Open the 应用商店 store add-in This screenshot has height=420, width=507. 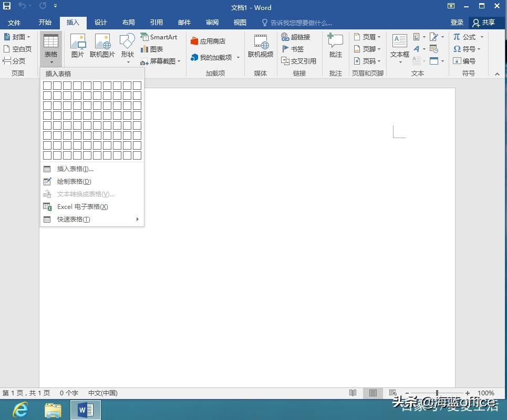pyautogui.click(x=208, y=41)
